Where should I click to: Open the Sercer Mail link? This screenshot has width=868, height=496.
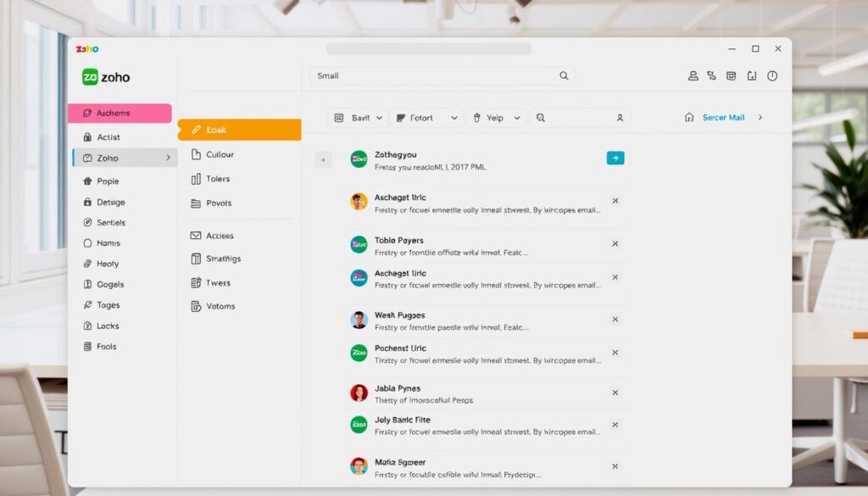[723, 117]
